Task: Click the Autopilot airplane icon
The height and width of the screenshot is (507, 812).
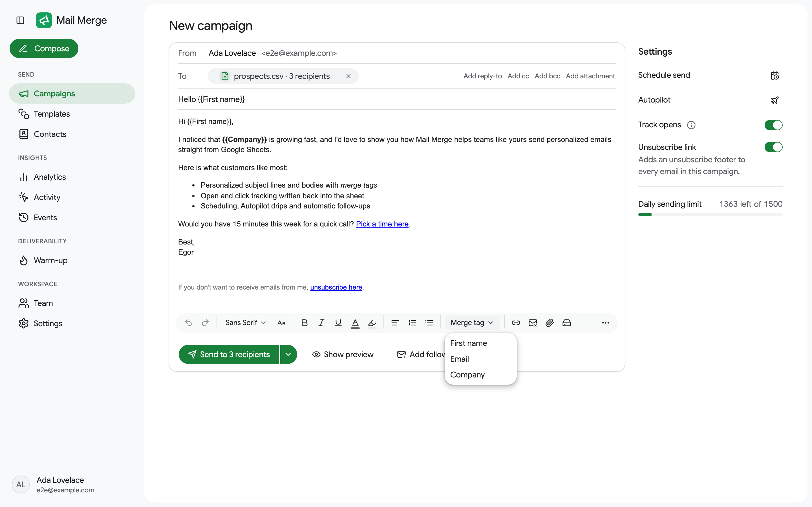Action: tap(775, 100)
